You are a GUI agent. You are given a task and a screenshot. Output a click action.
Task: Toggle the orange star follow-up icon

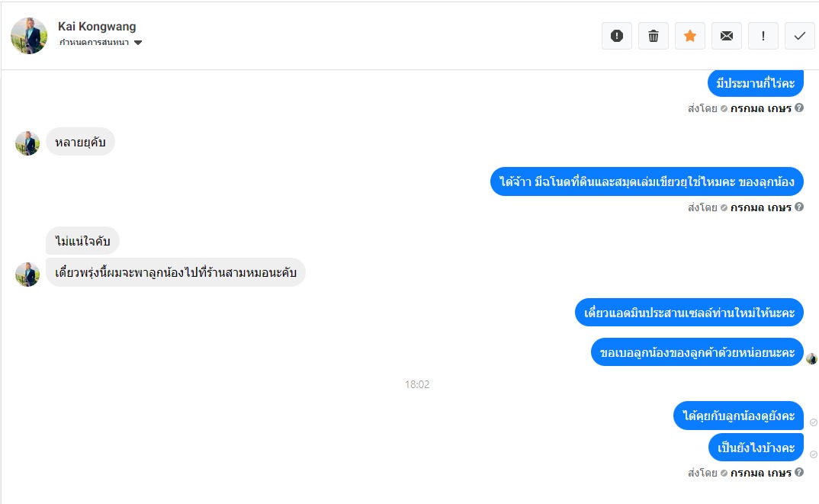pos(690,36)
